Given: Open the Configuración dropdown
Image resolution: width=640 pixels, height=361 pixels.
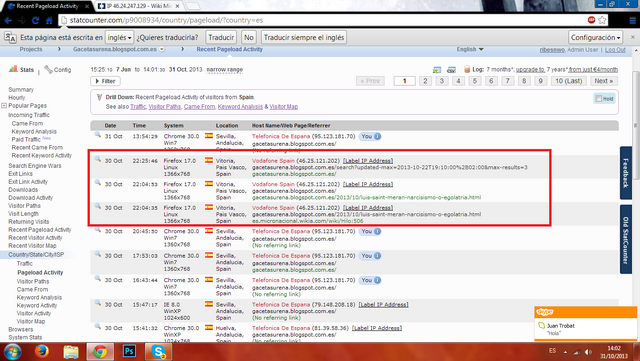Looking at the screenshot, I should [x=596, y=38].
